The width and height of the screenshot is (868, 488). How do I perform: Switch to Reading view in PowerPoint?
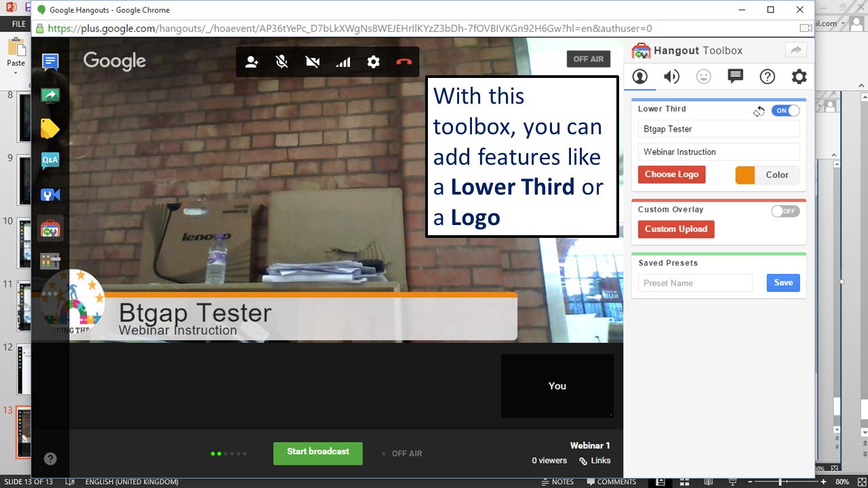coord(709,482)
